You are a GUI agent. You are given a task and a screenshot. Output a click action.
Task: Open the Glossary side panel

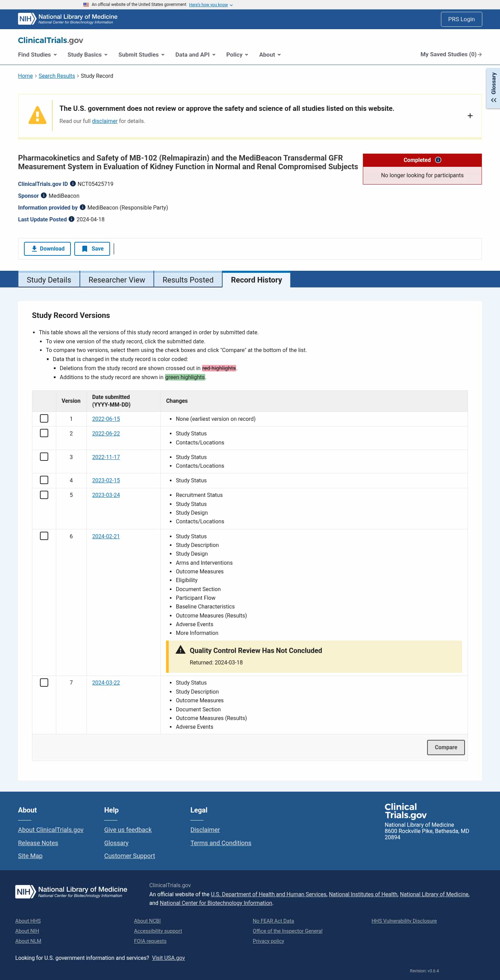(x=493, y=88)
